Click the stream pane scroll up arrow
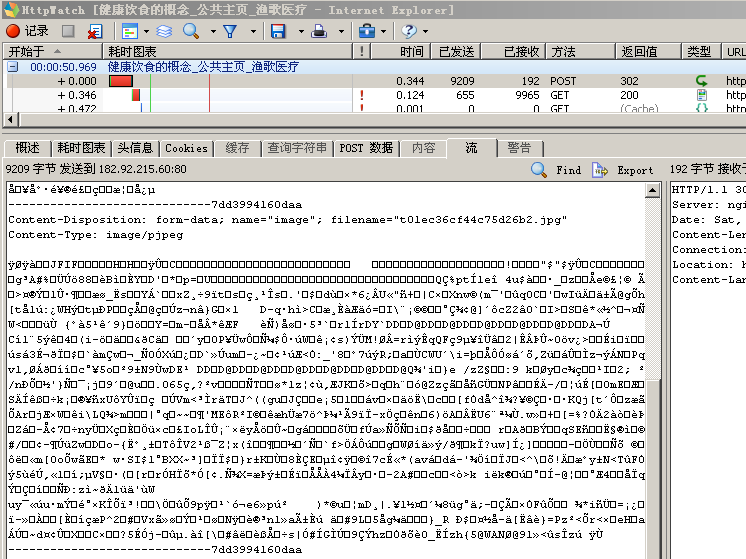 [x=652, y=190]
